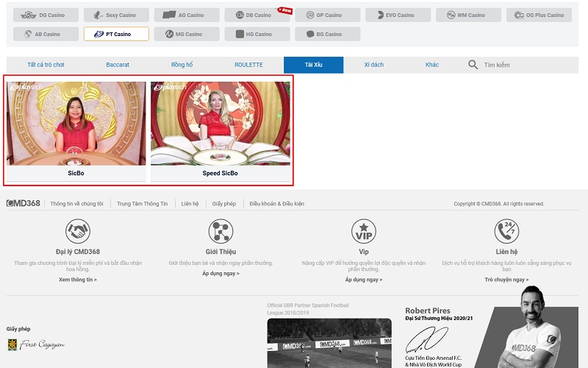Click Áp dụng ngay under Giới Thiệu
The width and height of the screenshot is (588, 368).
click(x=220, y=273)
